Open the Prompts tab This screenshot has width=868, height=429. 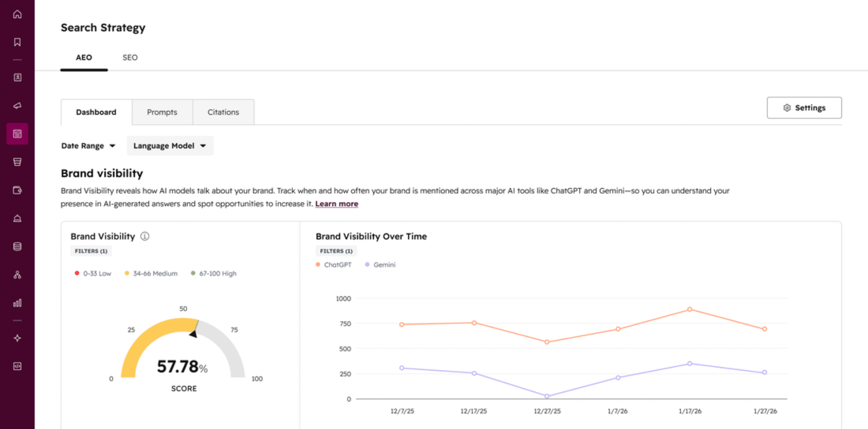pos(162,112)
